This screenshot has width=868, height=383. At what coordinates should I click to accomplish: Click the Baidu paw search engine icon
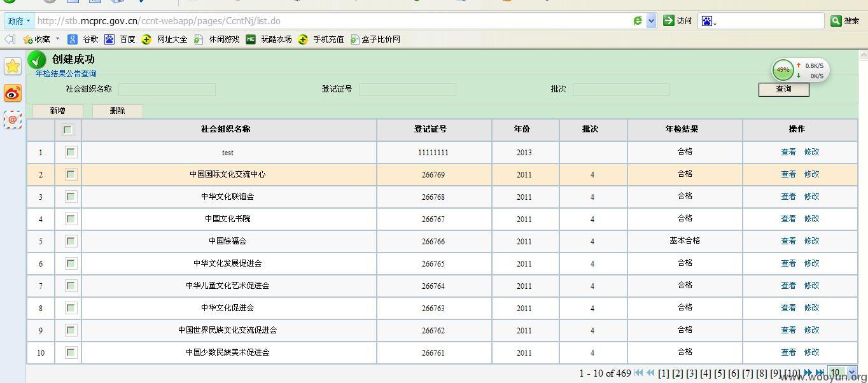[708, 21]
